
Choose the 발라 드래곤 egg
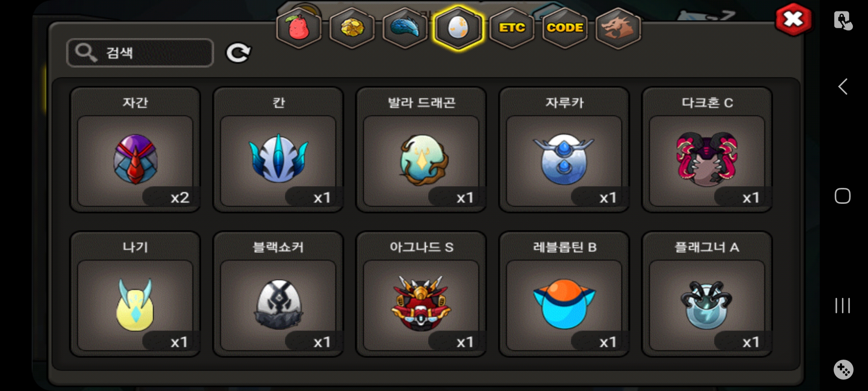click(x=421, y=150)
